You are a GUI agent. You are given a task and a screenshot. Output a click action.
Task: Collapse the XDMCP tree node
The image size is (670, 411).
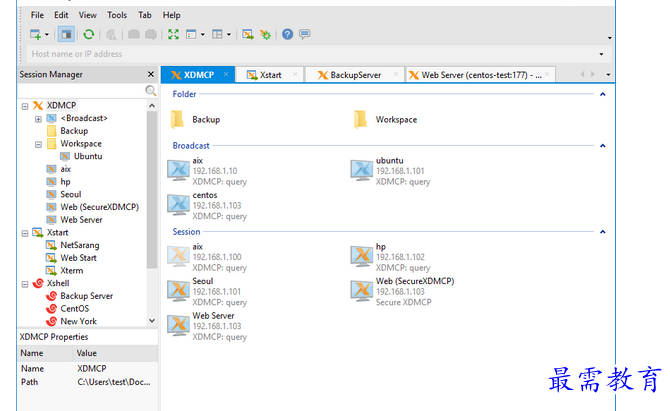click(x=25, y=106)
